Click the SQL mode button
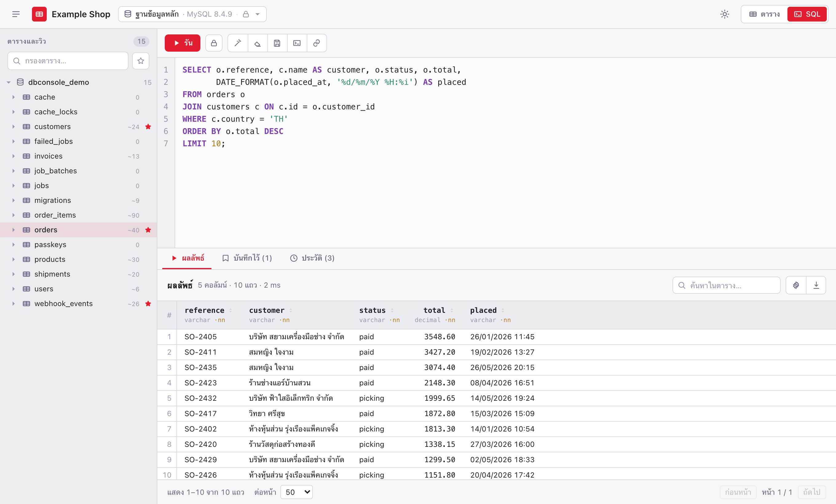 tap(807, 14)
